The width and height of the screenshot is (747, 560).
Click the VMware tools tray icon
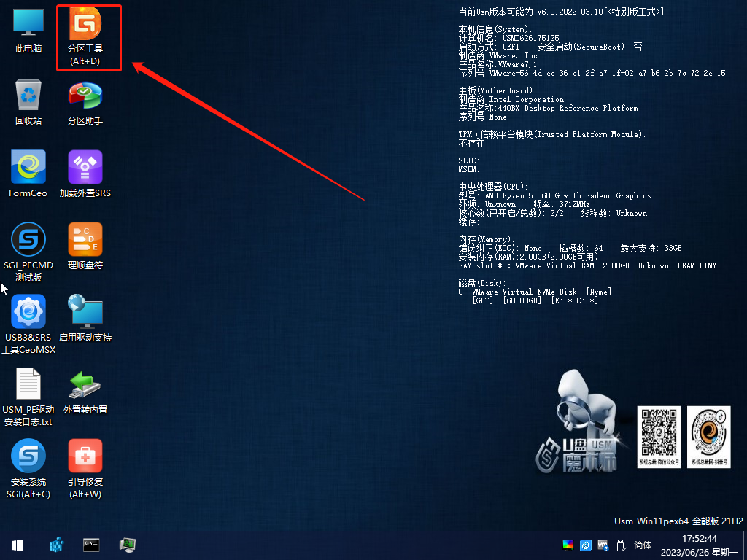click(603, 545)
